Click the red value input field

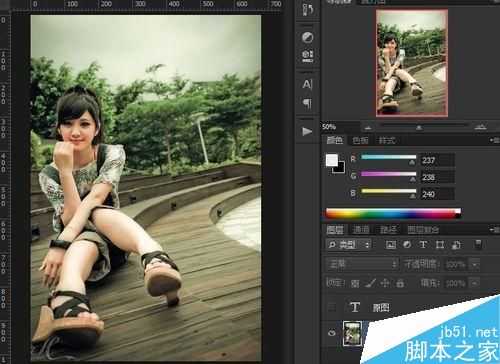437,160
